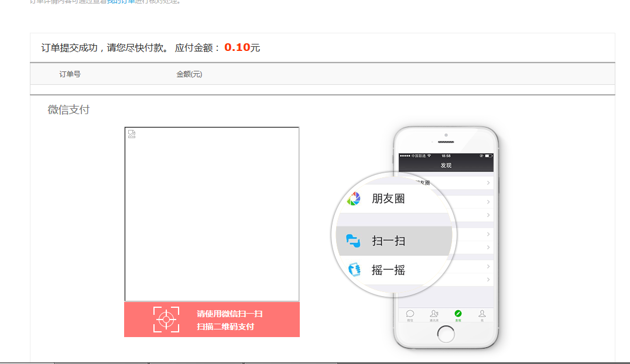
Task: Select 扫一扫 text in magnified circle
Action: [388, 241]
